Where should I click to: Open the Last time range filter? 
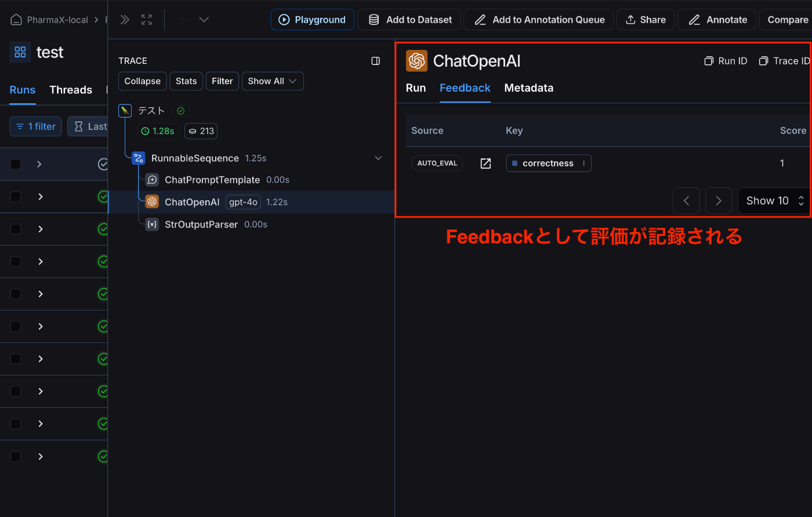(x=88, y=126)
